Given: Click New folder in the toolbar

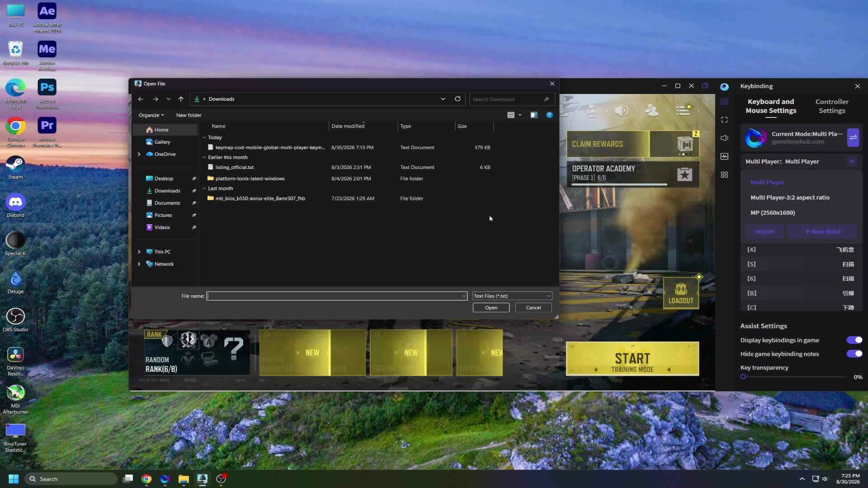Looking at the screenshot, I should (189, 115).
